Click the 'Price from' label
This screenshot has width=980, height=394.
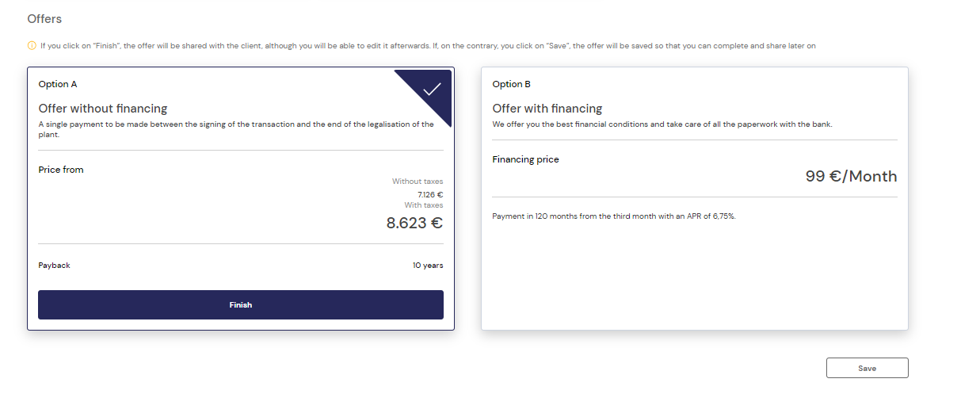click(x=61, y=170)
